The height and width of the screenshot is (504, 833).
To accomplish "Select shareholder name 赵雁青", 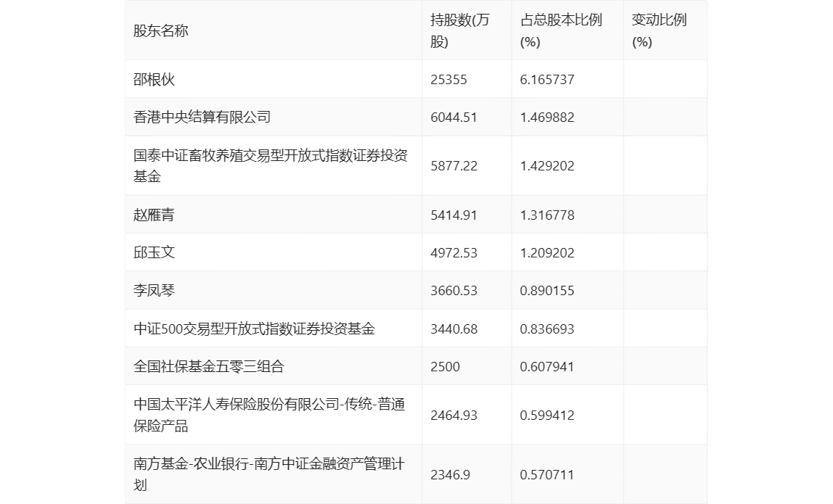I will point(154,215).
